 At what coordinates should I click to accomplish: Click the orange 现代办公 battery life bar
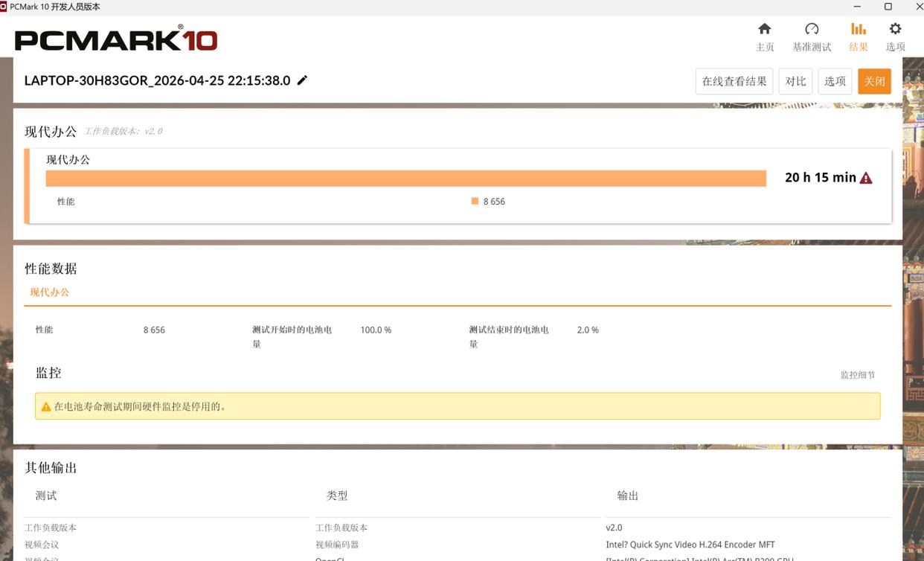(405, 179)
